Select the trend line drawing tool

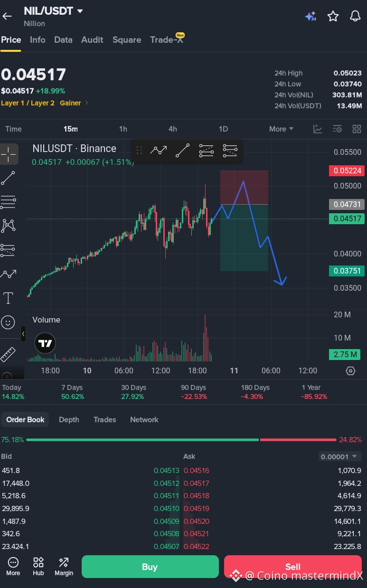[8, 178]
